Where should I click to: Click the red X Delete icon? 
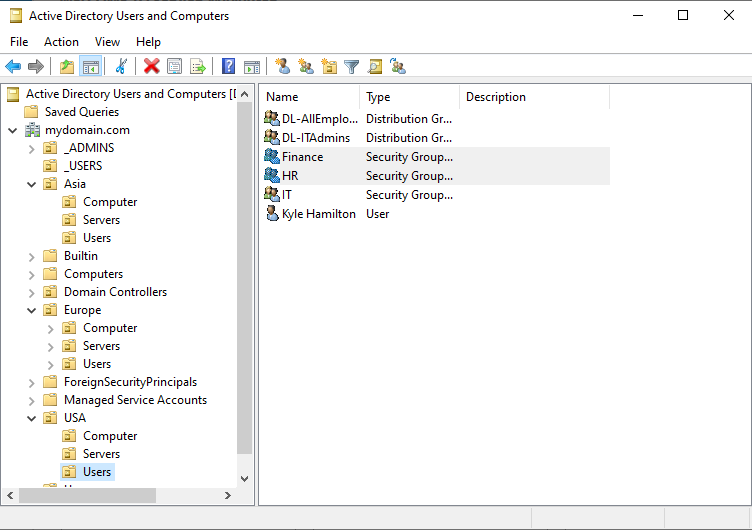pos(152,67)
